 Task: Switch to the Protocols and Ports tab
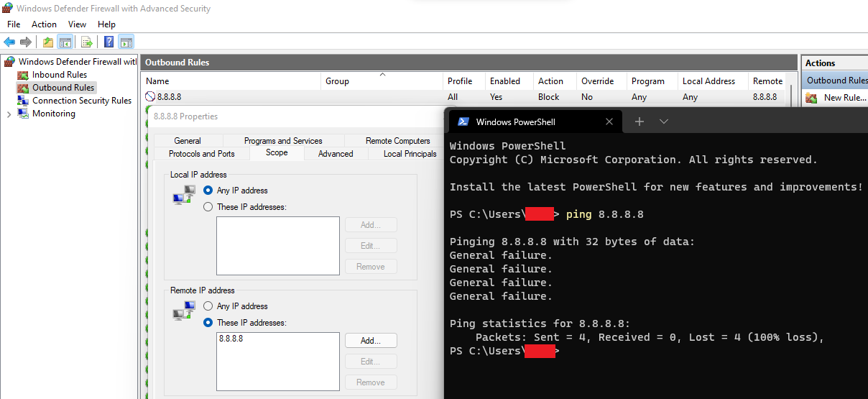[201, 154]
